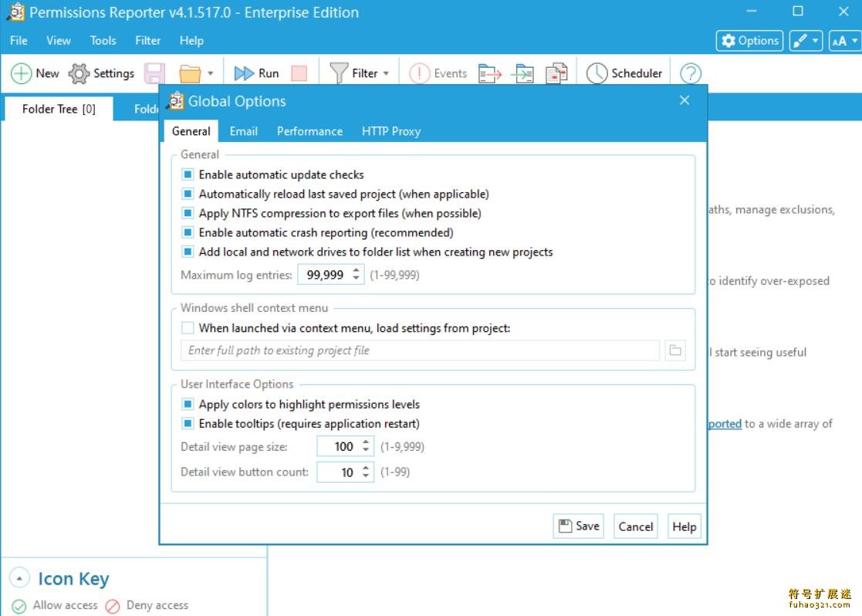The width and height of the screenshot is (862, 616).
Task: Toggle Apply colors to highlight permissions levels
Action: tap(188, 404)
